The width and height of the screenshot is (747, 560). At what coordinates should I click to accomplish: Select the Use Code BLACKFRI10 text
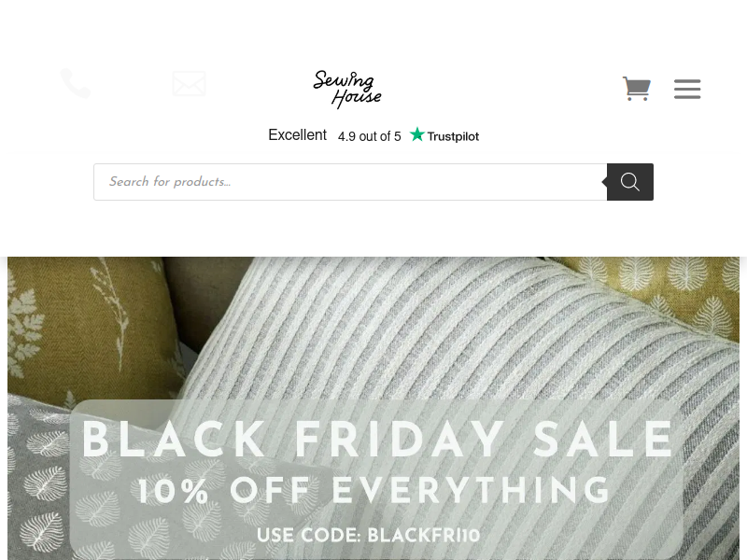[x=368, y=535]
